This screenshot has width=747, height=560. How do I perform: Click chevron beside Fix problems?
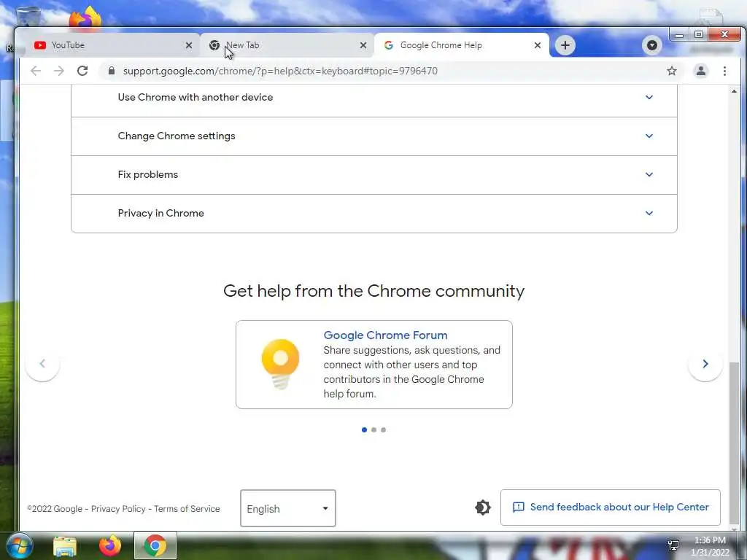tap(649, 174)
